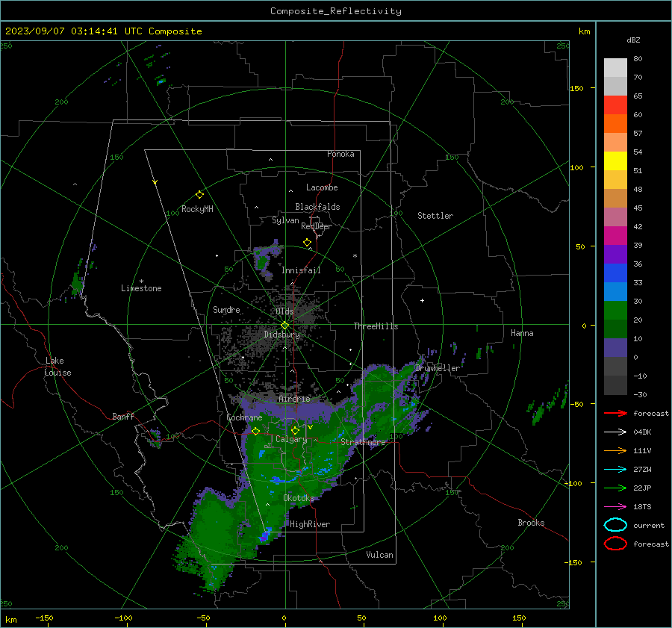Click the intense echo cell southwest of HighRiver
The height and width of the screenshot is (628, 672).
(x=265, y=535)
